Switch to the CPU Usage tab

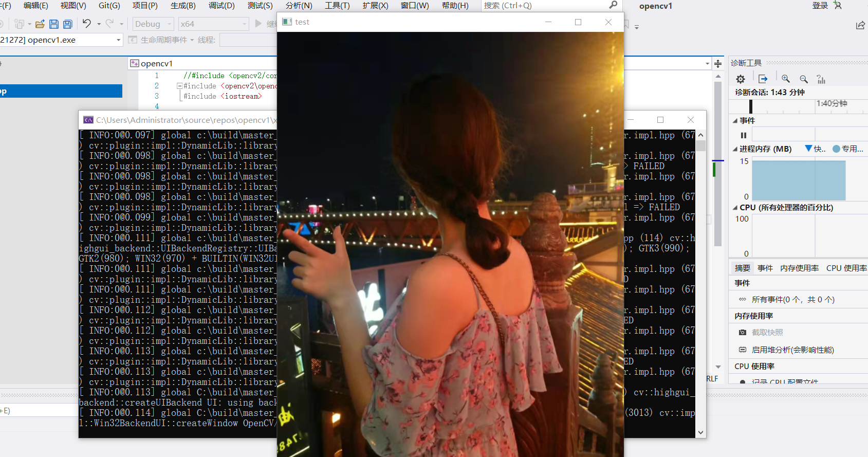click(846, 268)
